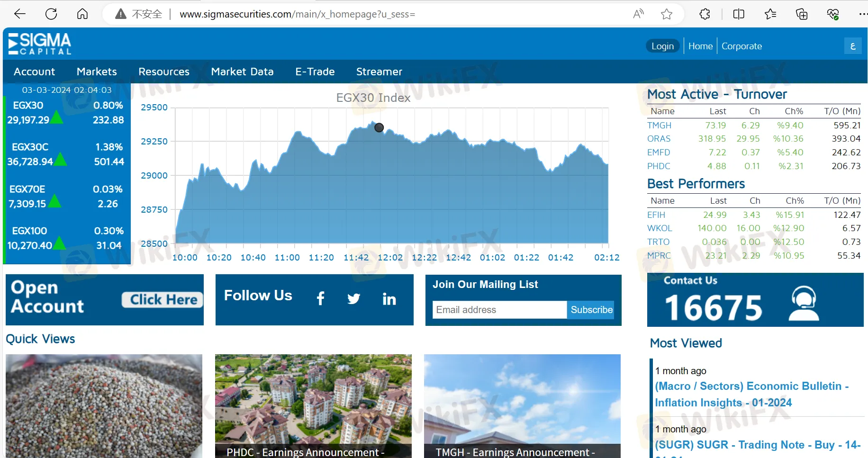The height and width of the screenshot is (458, 868).
Task: Open the Market Data menu
Action: coord(242,72)
